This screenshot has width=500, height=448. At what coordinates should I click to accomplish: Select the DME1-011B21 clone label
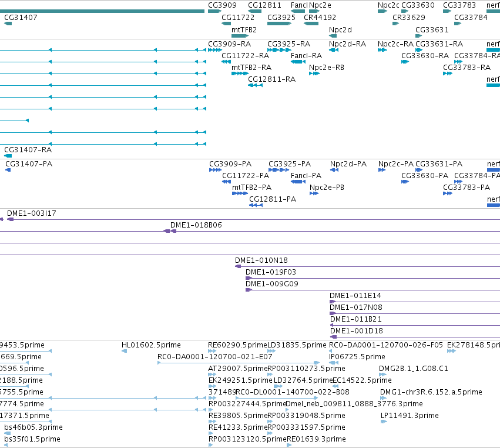tap(356, 319)
